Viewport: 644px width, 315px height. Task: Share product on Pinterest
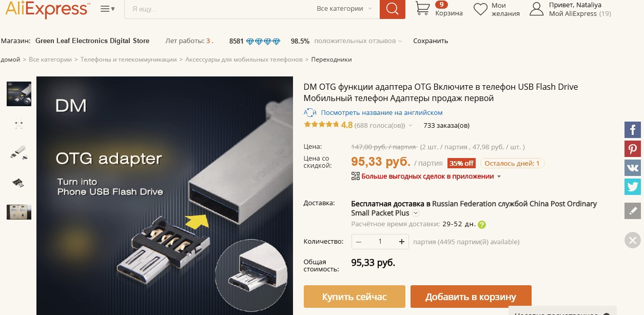633,149
